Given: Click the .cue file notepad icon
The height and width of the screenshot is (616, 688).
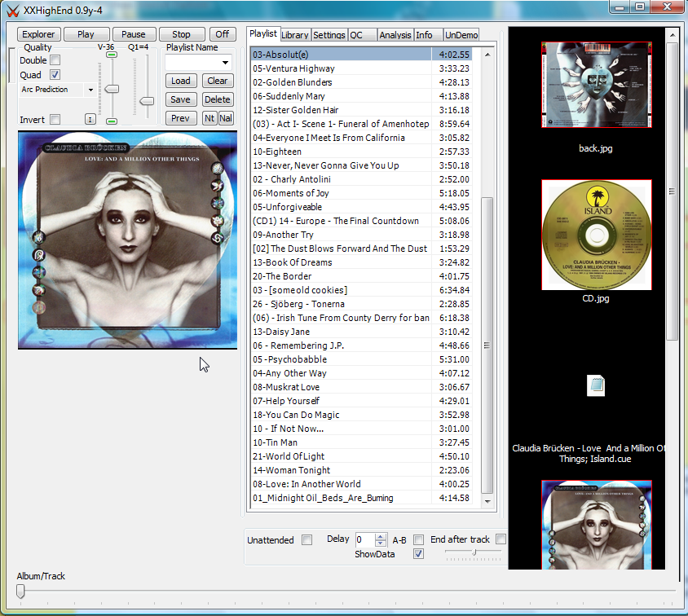Looking at the screenshot, I should tap(596, 386).
